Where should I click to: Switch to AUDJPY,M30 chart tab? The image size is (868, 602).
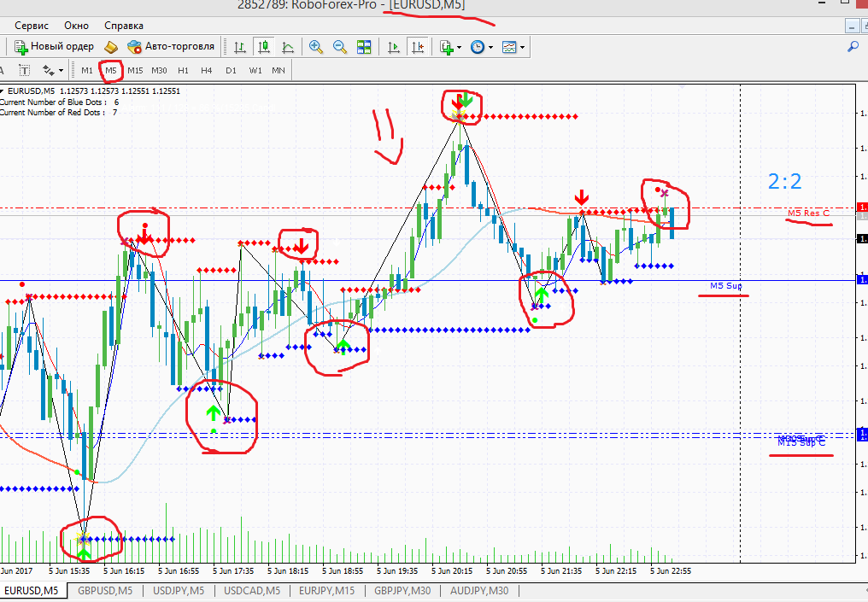click(479, 591)
